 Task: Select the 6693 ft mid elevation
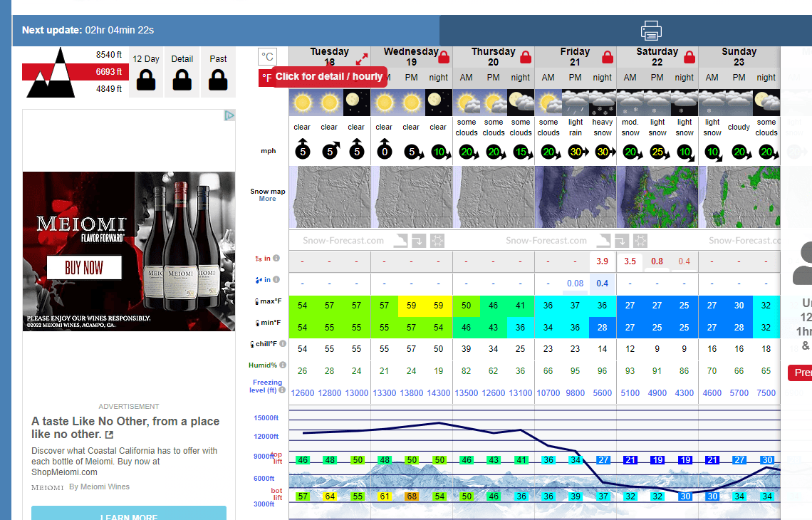(x=109, y=71)
